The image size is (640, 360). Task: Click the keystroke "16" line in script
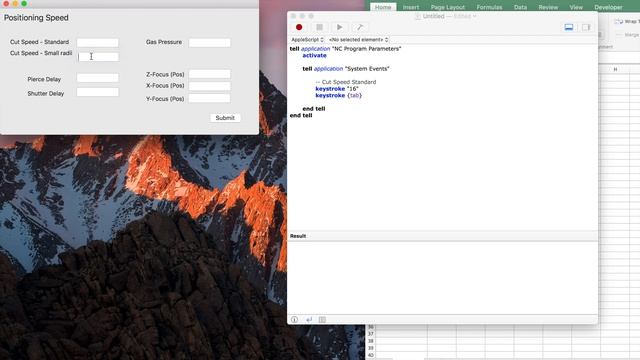tap(337, 89)
